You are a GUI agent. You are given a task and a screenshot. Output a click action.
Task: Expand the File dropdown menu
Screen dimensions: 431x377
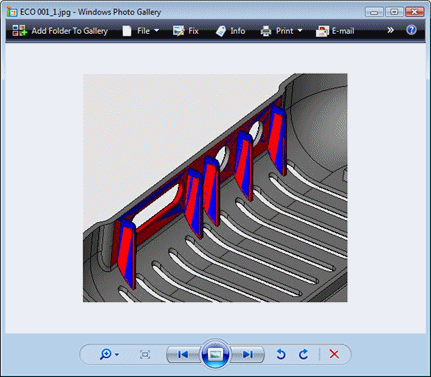(x=156, y=31)
